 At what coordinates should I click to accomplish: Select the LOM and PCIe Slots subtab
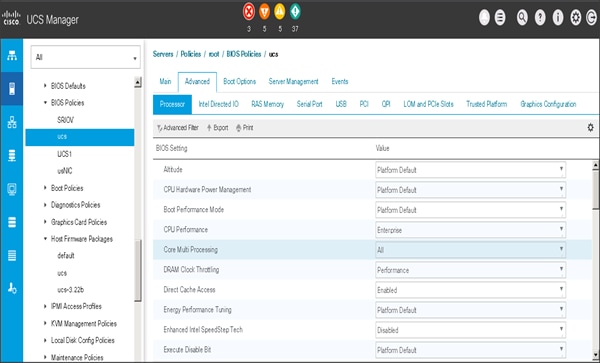click(428, 104)
